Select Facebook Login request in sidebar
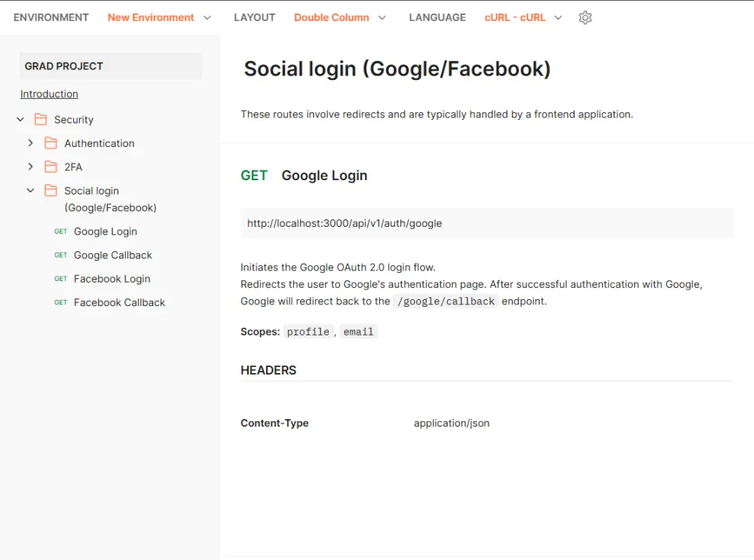Screen dimensions: 754x560 tap(112, 279)
